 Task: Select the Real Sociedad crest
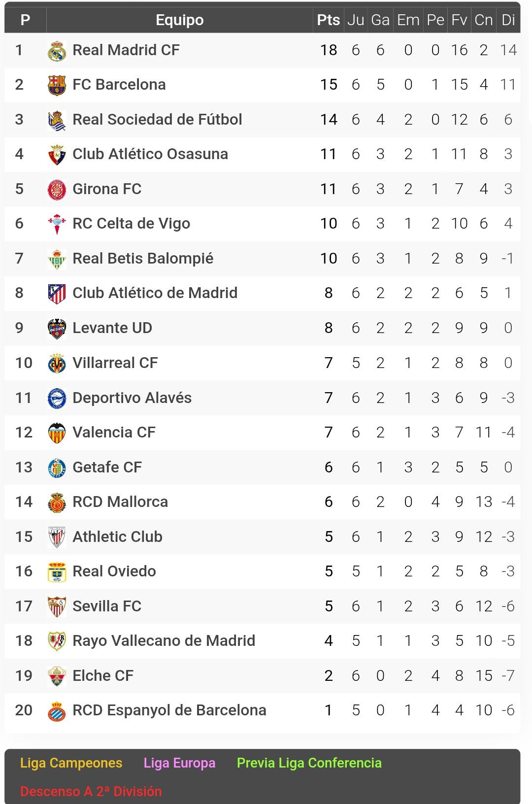[57, 120]
